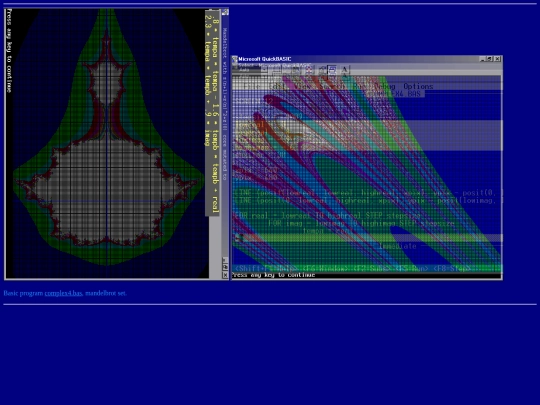This screenshot has height=405, width=540.
Task: Close the Microsoft QuickBASIC window
Action: coord(498,59)
